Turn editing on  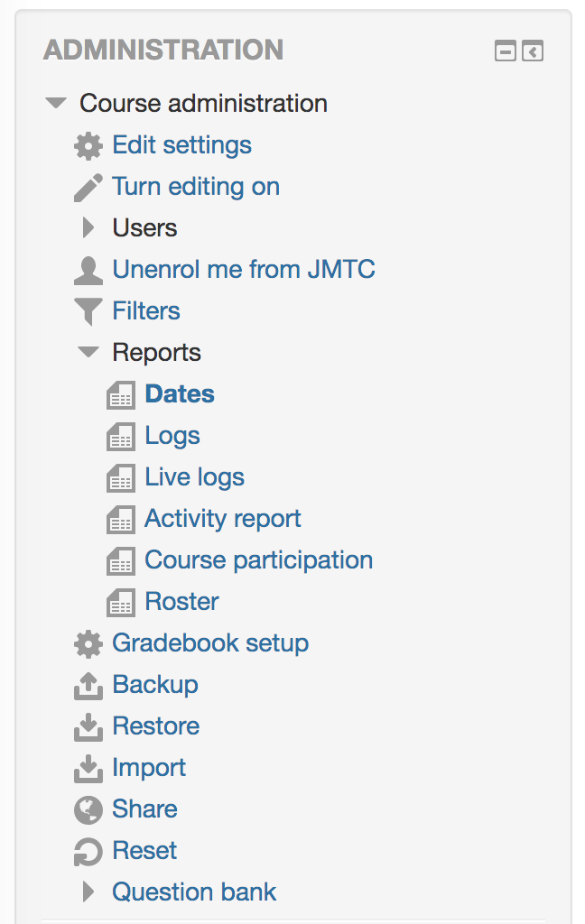point(196,187)
